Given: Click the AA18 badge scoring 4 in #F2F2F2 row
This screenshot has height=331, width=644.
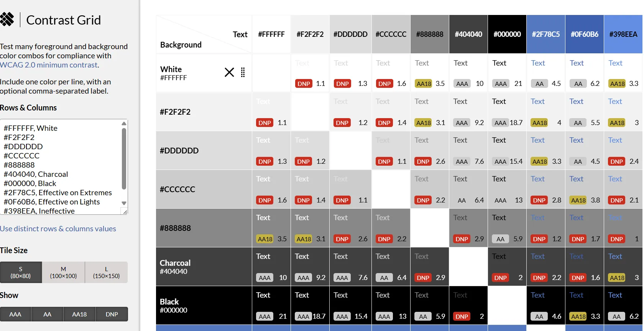Looking at the screenshot, I should pos(539,123).
